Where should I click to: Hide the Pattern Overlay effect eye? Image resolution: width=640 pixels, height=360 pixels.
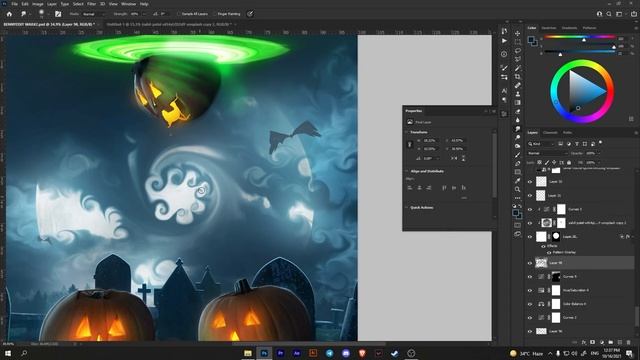coord(549,252)
